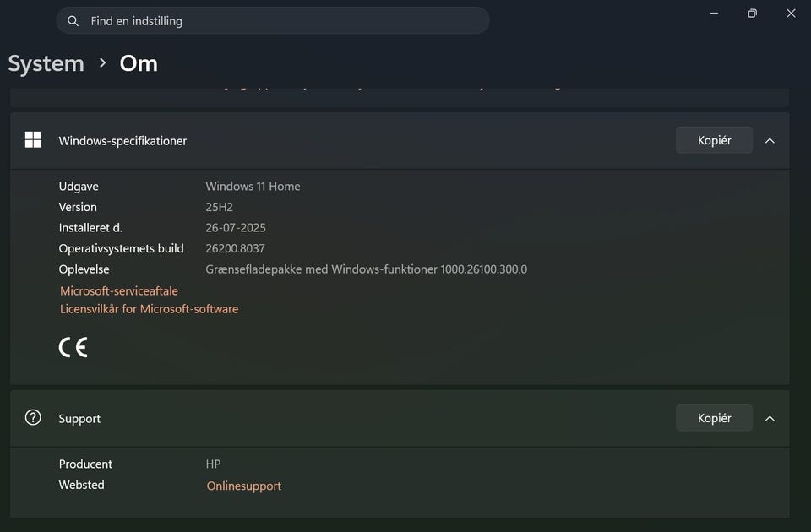Screen dimensions: 811x532
Task: Click the CE certification mark
Action: pyautogui.click(x=73, y=347)
